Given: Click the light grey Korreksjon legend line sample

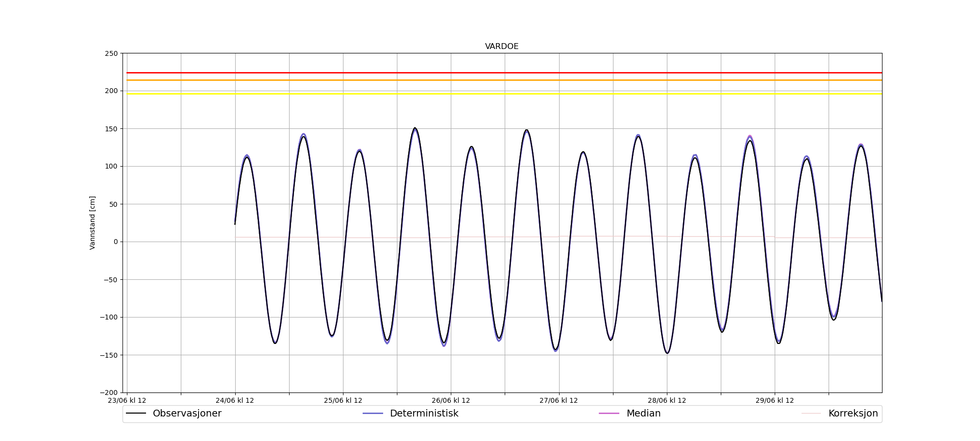Looking at the screenshot, I should click(811, 414).
